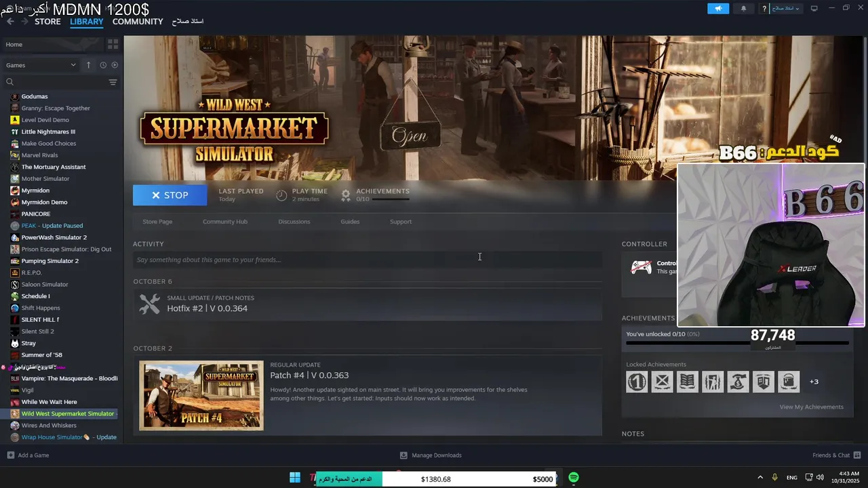View fifth locked achievement icon
The height and width of the screenshot is (488, 868).
tap(738, 382)
